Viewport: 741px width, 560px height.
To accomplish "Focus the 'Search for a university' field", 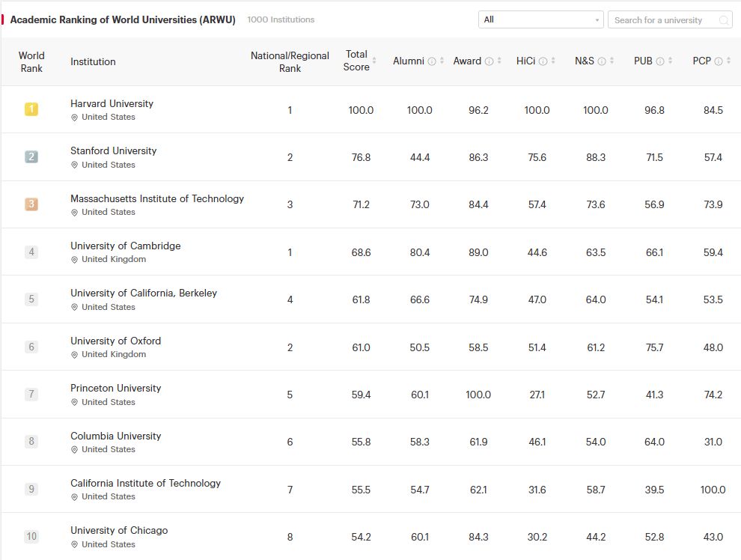I will click(x=670, y=20).
